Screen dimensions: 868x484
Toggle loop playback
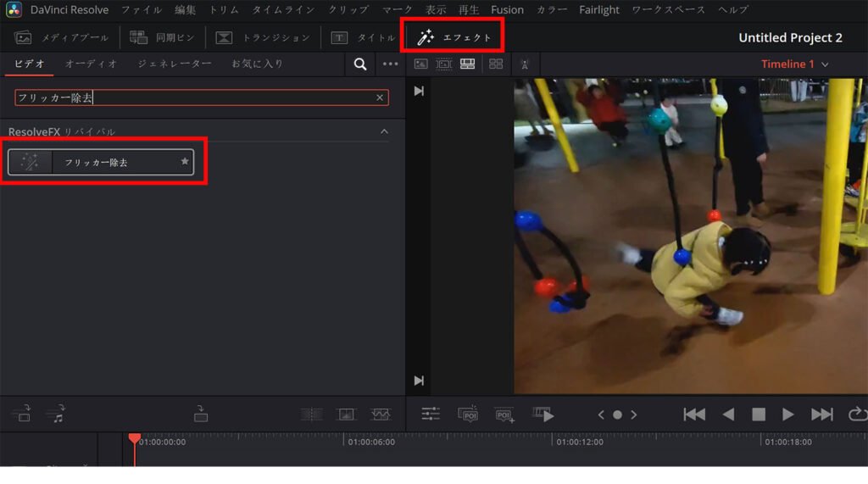(857, 414)
